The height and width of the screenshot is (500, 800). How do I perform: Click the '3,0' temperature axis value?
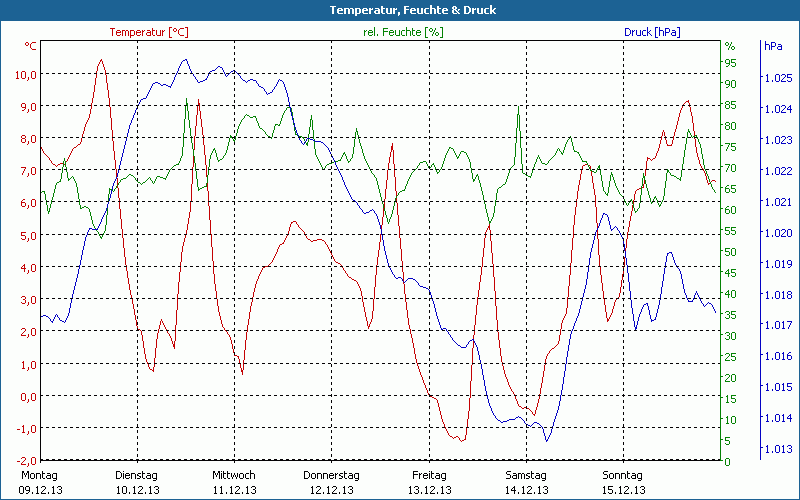pyautogui.click(x=29, y=299)
